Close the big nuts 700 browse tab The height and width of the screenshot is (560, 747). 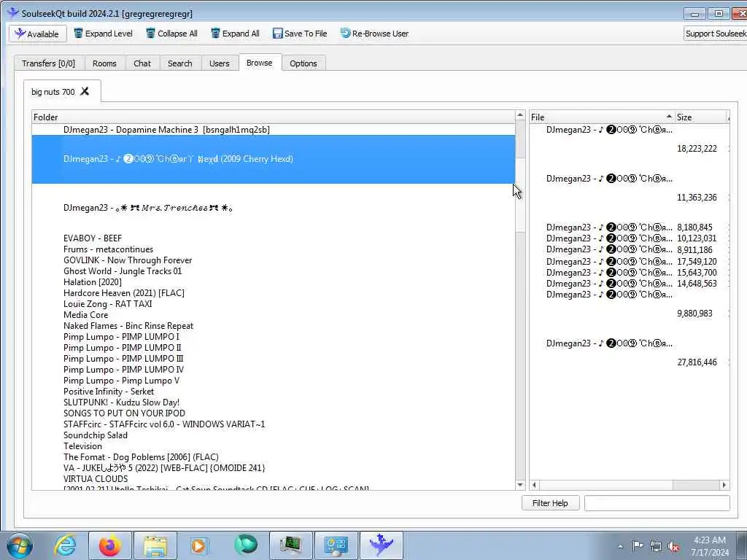pyautogui.click(x=85, y=91)
